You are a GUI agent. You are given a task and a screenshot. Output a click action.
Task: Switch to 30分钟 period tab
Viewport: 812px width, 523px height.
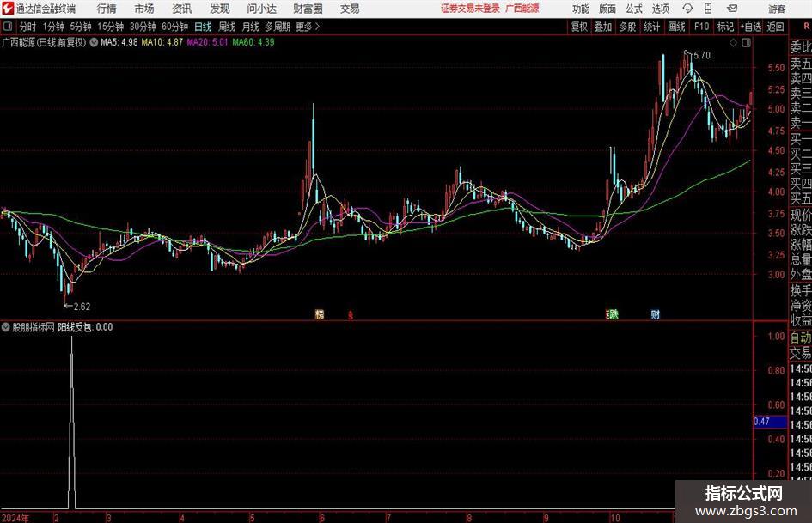pyautogui.click(x=143, y=27)
